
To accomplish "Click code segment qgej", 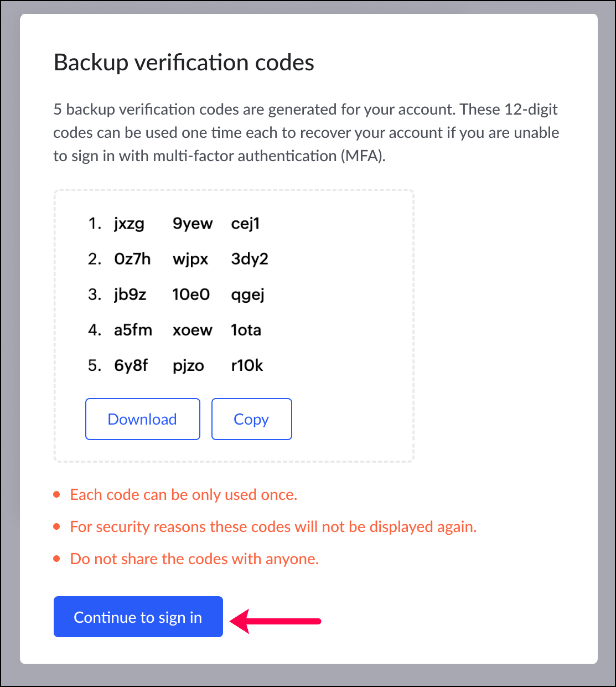I will click(247, 295).
